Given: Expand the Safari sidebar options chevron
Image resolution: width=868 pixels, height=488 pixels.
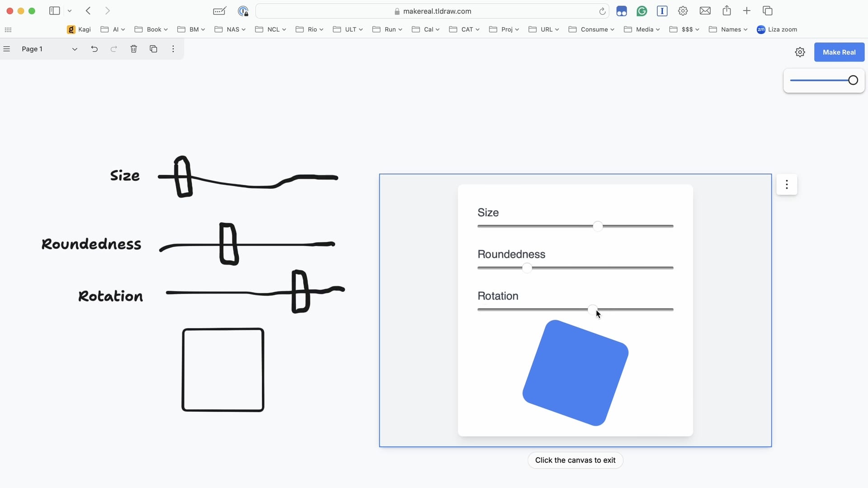Looking at the screenshot, I should [x=70, y=11].
